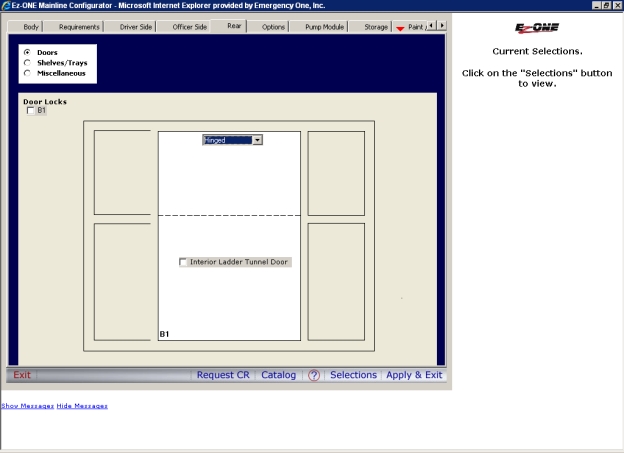This screenshot has width=624, height=453.
Task: Switch to the Body tab
Action: [x=30, y=27]
